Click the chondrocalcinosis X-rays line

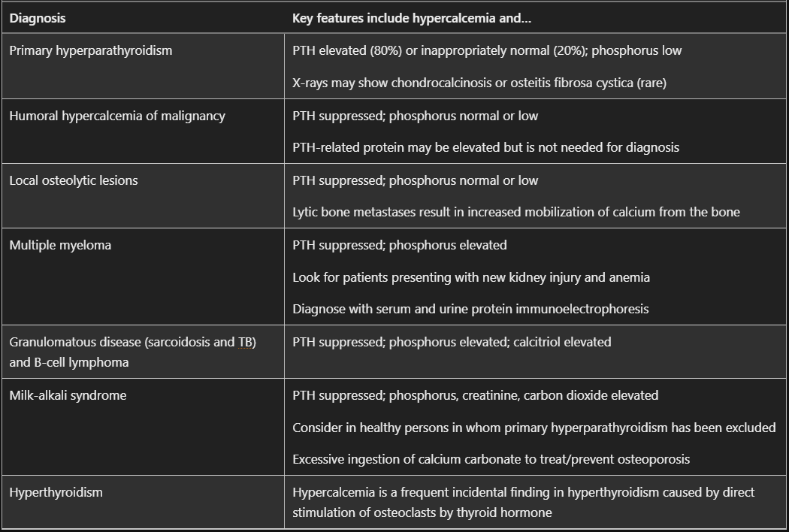coord(479,83)
